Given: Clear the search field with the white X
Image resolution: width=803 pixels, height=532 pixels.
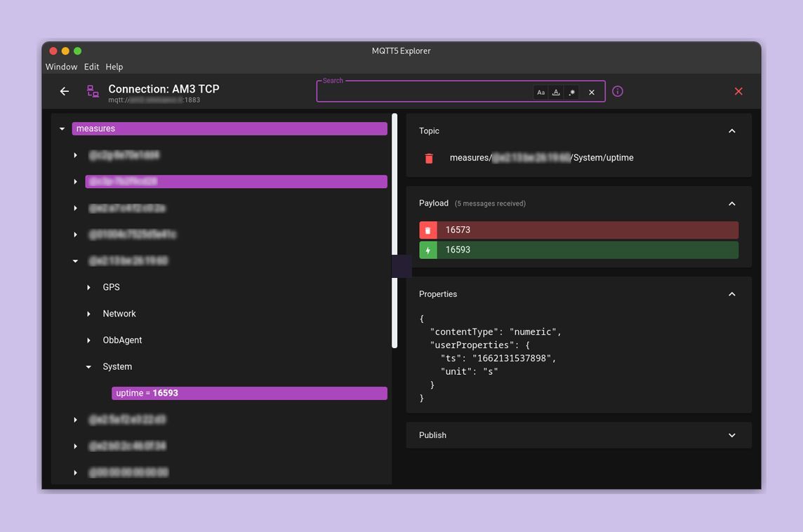Looking at the screenshot, I should coord(592,92).
